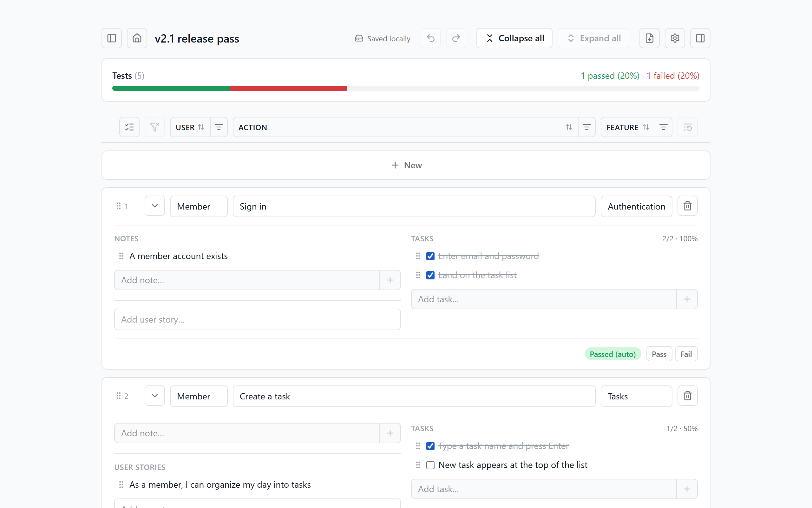The image size is (812, 508).
Task: Delete the Sign in test
Action: tap(688, 206)
